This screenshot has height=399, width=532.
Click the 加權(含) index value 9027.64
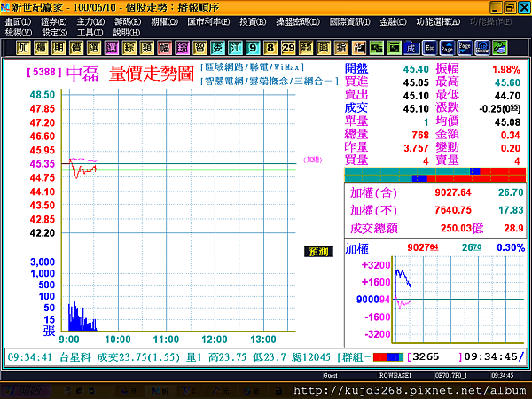pyautogui.click(x=453, y=192)
